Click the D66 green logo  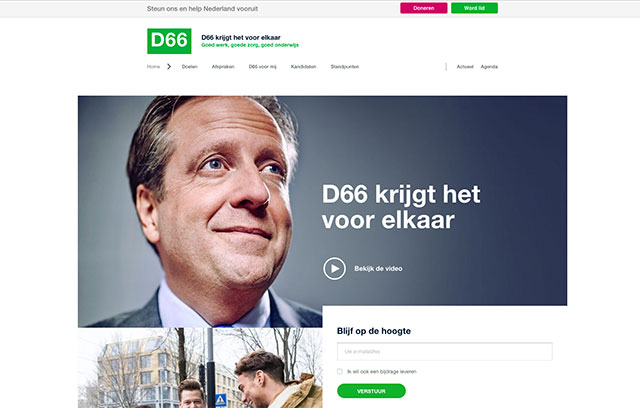(x=169, y=41)
